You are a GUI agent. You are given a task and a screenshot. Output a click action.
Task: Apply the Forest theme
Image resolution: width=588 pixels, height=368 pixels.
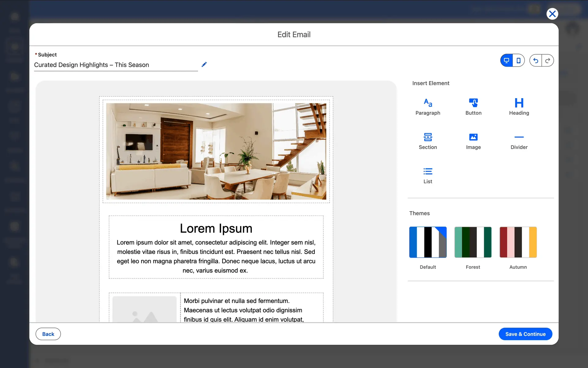473,242
